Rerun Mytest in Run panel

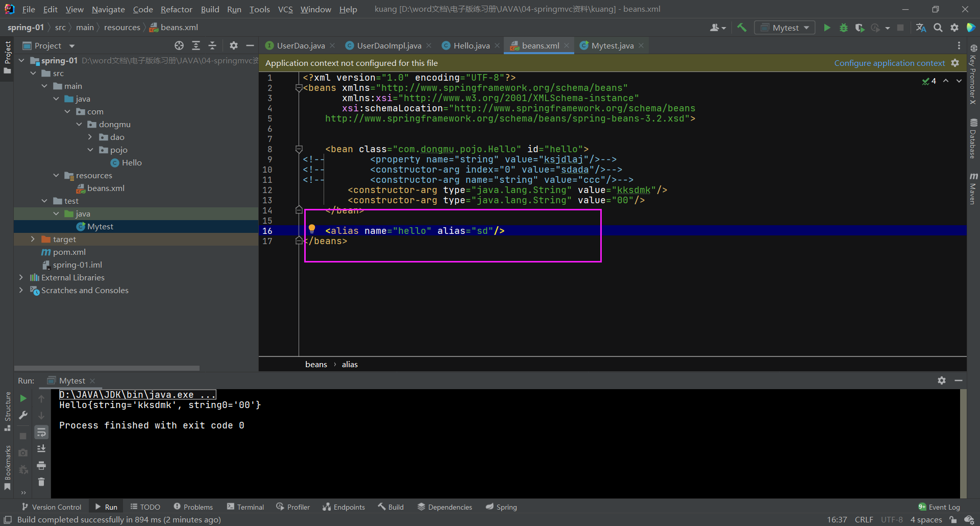(x=23, y=398)
